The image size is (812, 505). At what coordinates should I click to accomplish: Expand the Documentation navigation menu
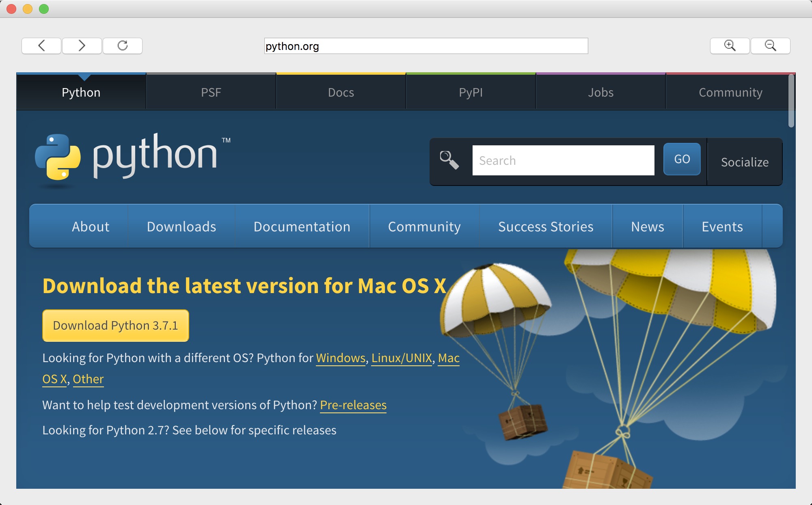302,227
